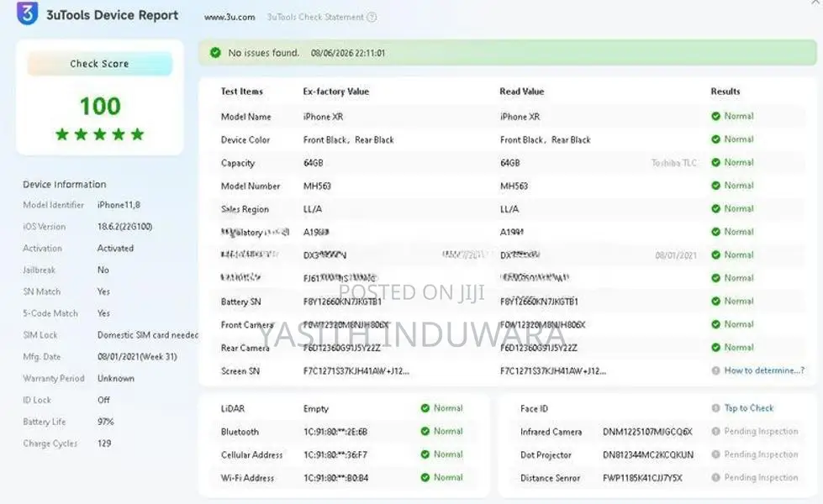Select the Distance Sensor serial FWP1185K41CJJ7Y5X

(x=642, y=478)
